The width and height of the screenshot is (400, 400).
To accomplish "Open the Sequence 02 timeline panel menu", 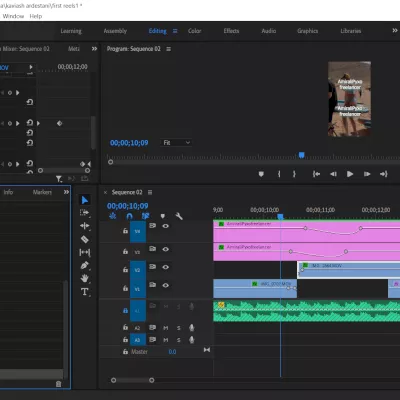I will (150, 192).
